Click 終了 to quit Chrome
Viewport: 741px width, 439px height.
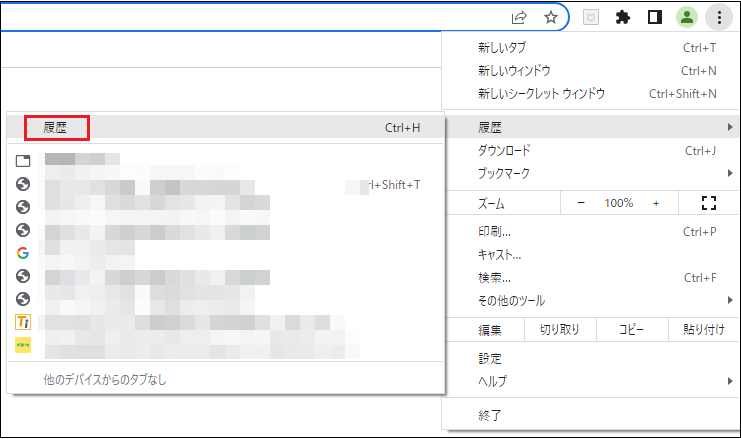click(x=490, y=415)
